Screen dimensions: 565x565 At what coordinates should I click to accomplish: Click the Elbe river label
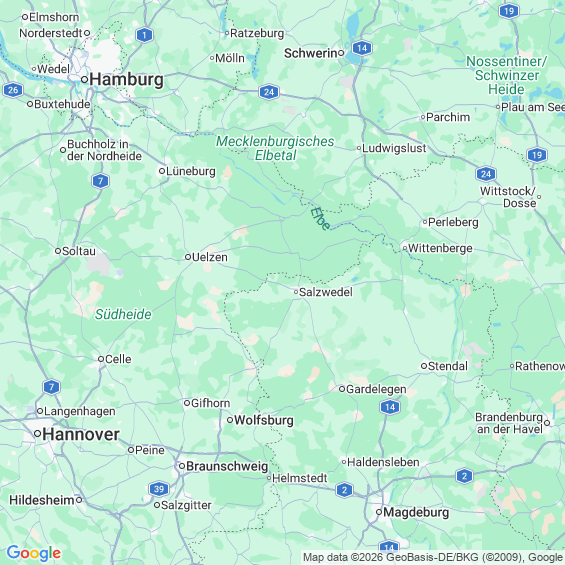coord(320,219)
